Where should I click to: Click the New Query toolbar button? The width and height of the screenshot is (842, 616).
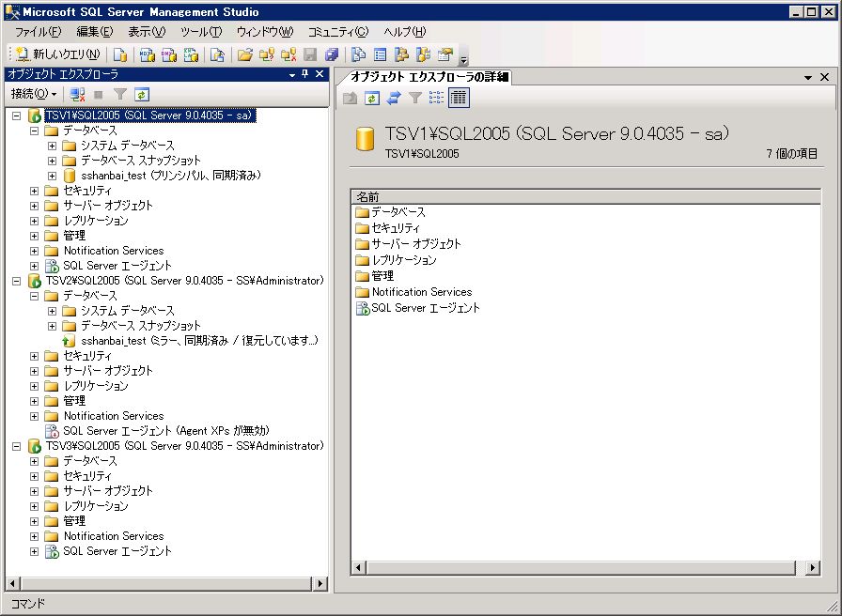coord(57,54)
